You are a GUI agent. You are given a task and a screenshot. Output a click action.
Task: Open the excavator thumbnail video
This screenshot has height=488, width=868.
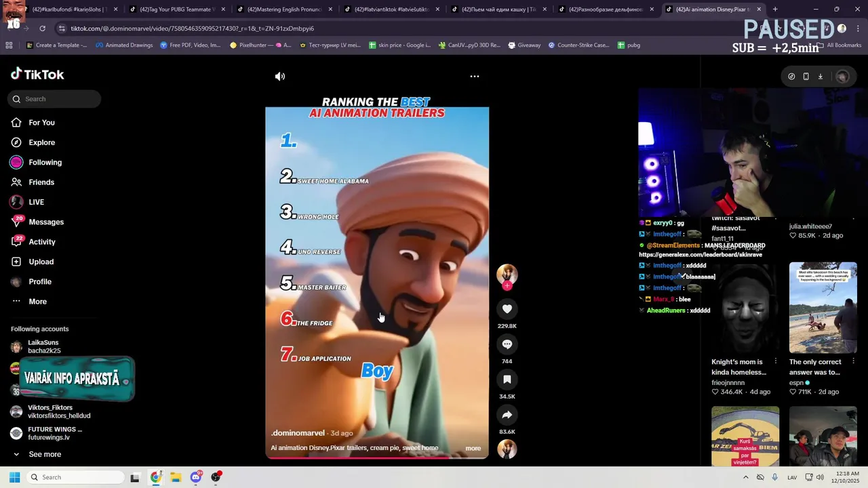tap(745, 436)
